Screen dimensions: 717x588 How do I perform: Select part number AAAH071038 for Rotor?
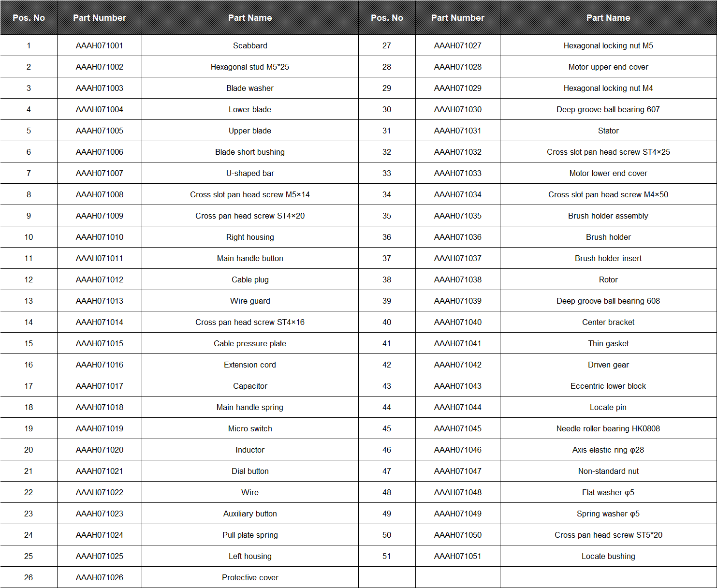tap(457, 279)
